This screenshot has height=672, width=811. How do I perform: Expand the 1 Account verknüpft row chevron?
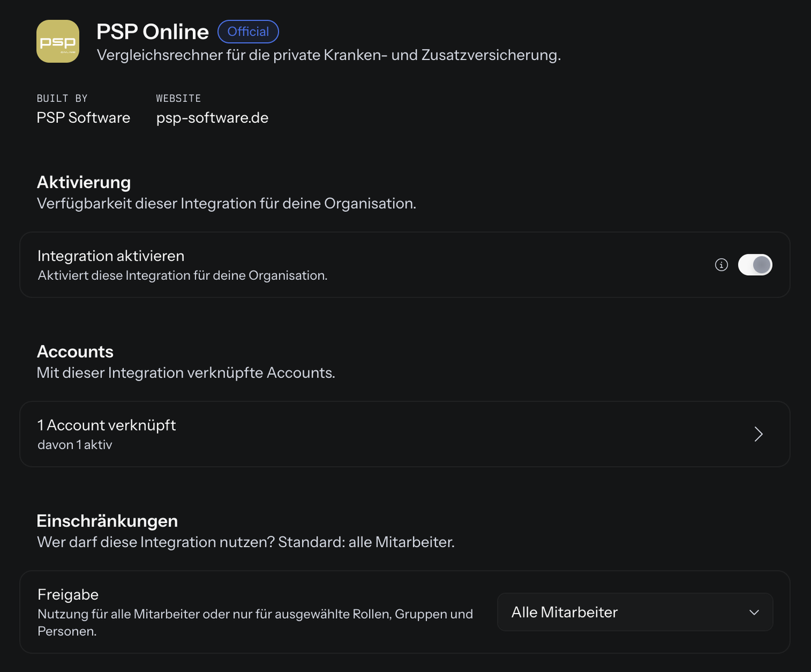758,434
